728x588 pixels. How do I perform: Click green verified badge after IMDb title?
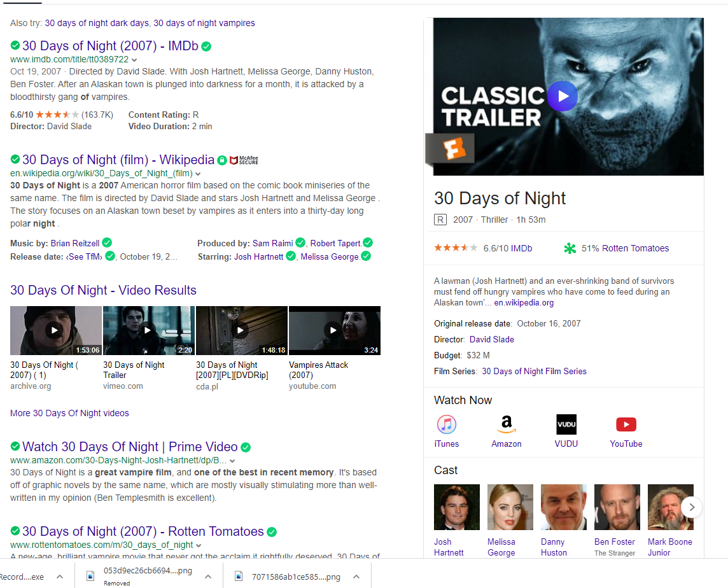[x=207, y=46]
